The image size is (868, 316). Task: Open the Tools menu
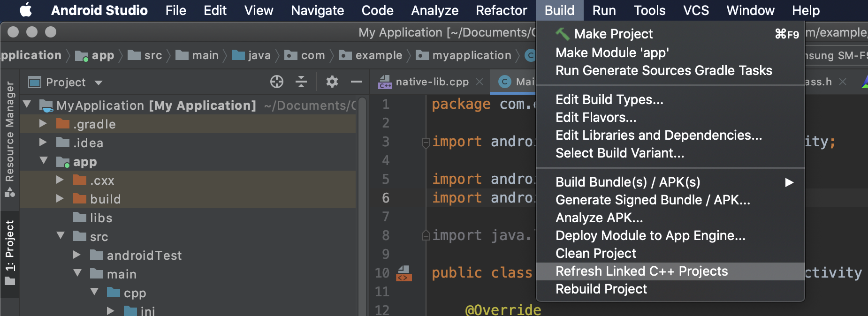[x=649, y=10]
